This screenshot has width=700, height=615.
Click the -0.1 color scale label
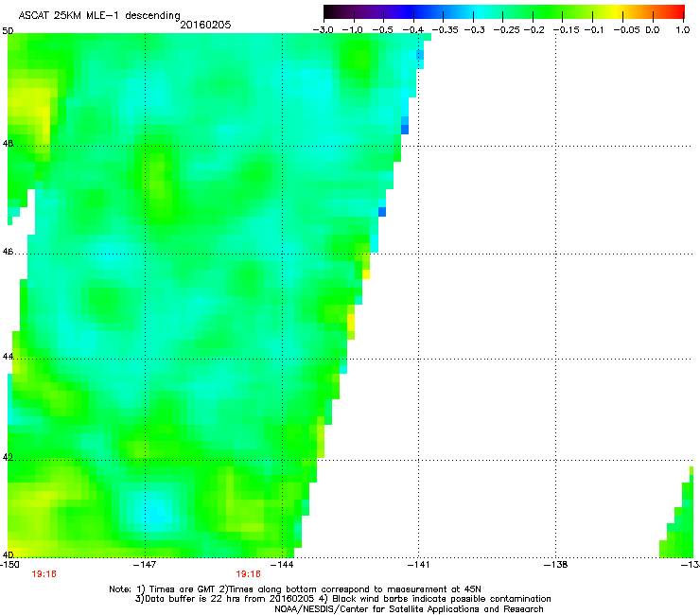point(594,30)
